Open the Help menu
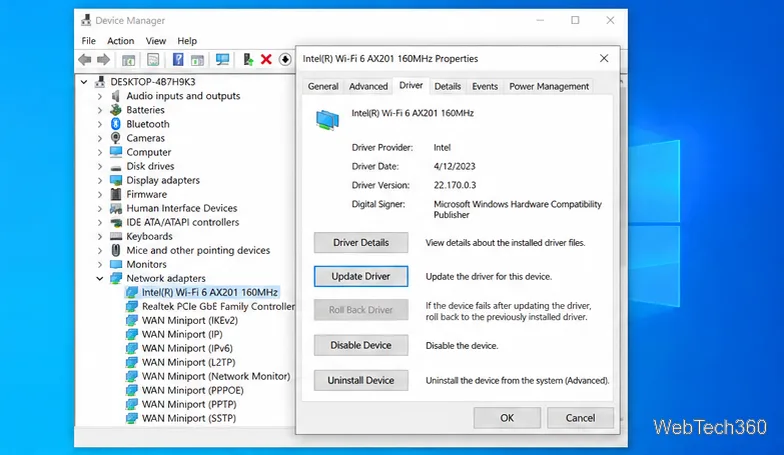 coord(187,40)
